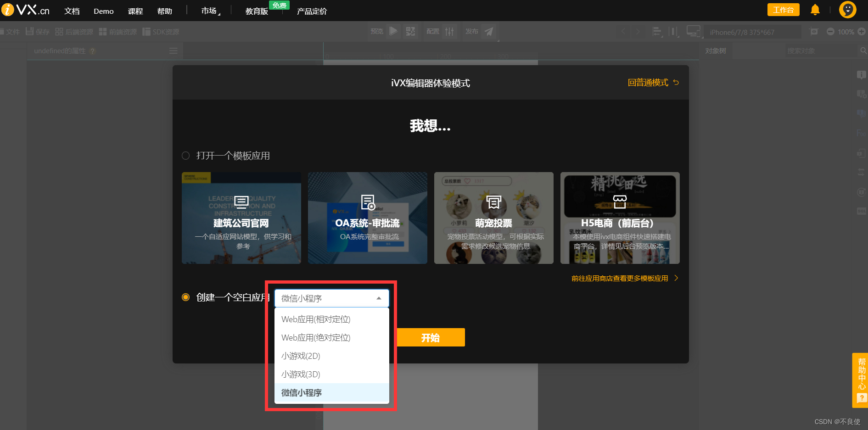Zoom in with the plus icon
This screenshot has width=868, height=430.
tap(862, 32)
